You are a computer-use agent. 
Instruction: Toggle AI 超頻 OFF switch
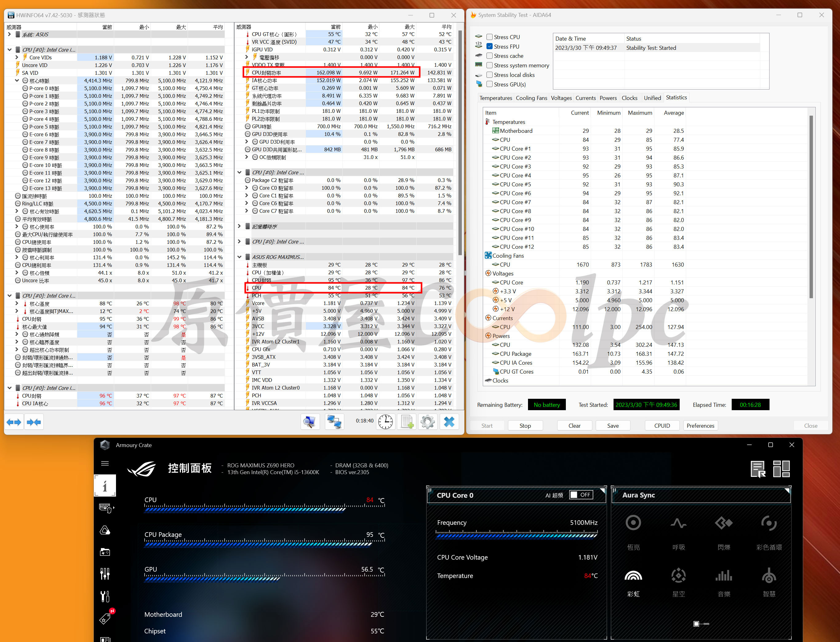click(x=581, y=495)
